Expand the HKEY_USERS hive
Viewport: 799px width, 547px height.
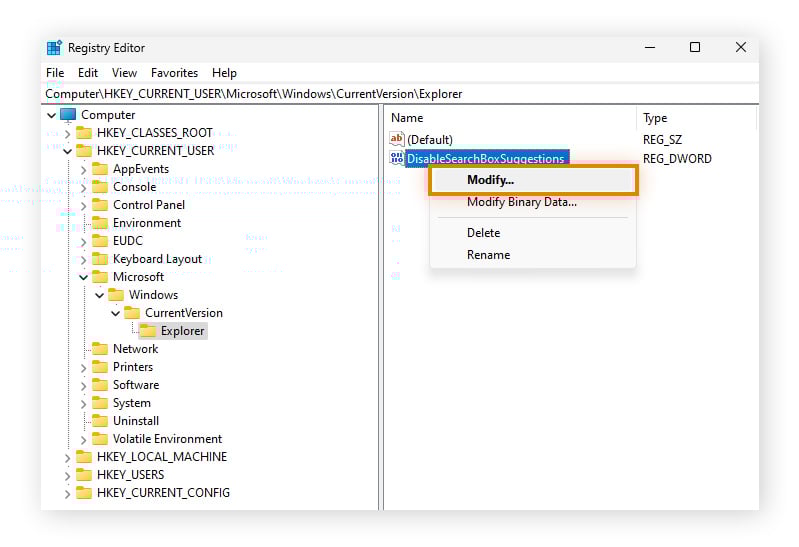tap(67, 475)
